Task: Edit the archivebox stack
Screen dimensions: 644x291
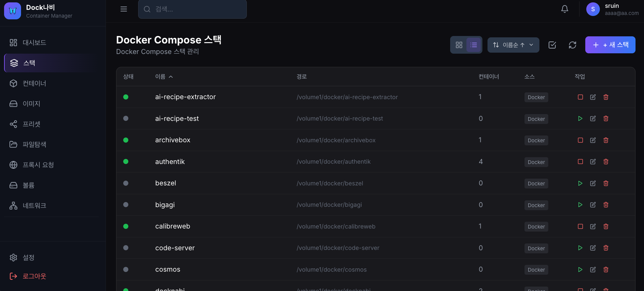Action: click(593, 140)
